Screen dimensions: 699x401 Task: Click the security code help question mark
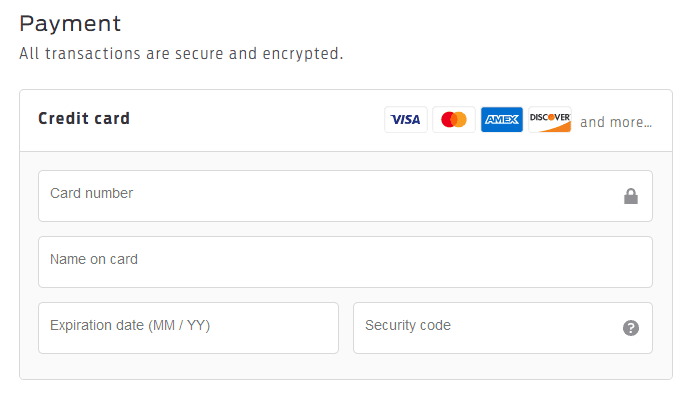tap(631, 328)
